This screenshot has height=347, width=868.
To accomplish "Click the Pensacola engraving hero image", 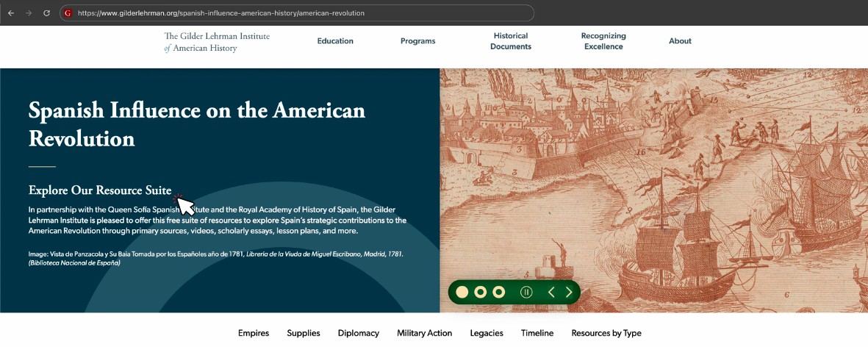I will point(654,190).
